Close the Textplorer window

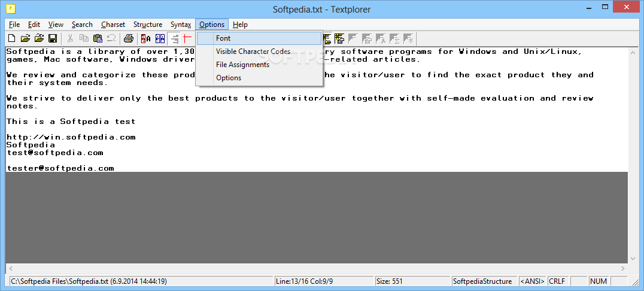pos(626,7)
